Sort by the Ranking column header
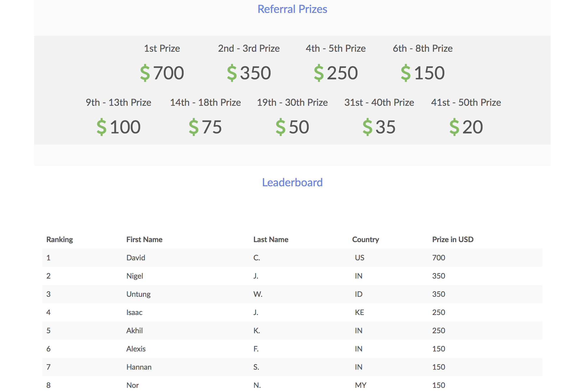Viewport: 583px width, 392px height. [x=60, y=239]
